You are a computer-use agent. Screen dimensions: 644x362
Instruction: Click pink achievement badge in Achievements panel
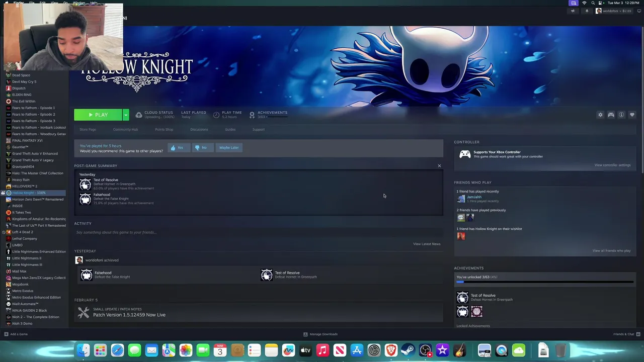pos(476,312)
